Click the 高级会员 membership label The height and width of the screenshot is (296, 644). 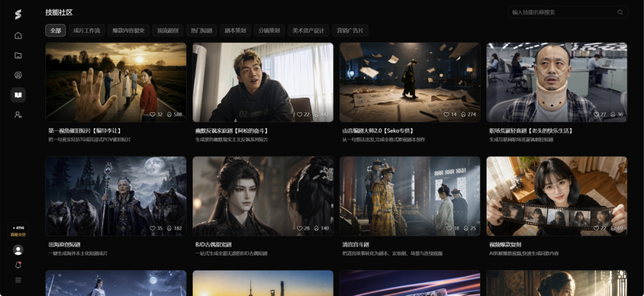point(18,235)
